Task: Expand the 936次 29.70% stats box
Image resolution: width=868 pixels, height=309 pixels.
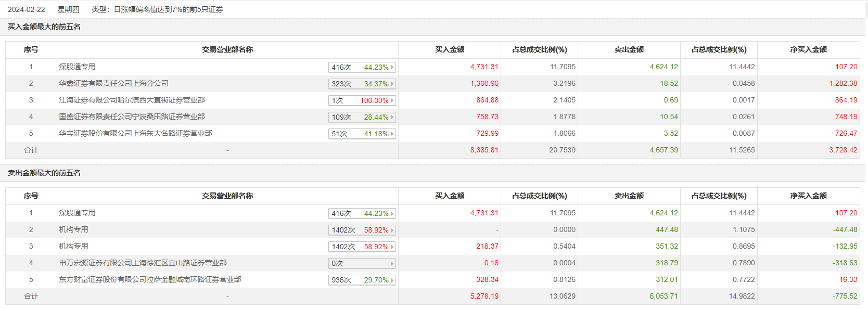Action: [x=362, y=280]
